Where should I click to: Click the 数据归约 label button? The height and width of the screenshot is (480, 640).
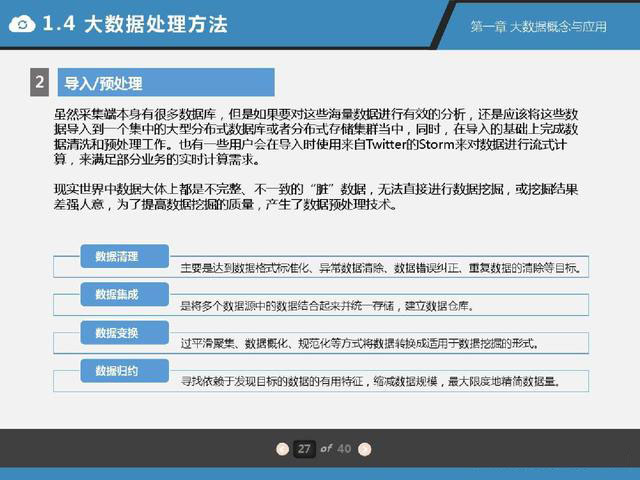pyautogui.click(x=117, y=370)
